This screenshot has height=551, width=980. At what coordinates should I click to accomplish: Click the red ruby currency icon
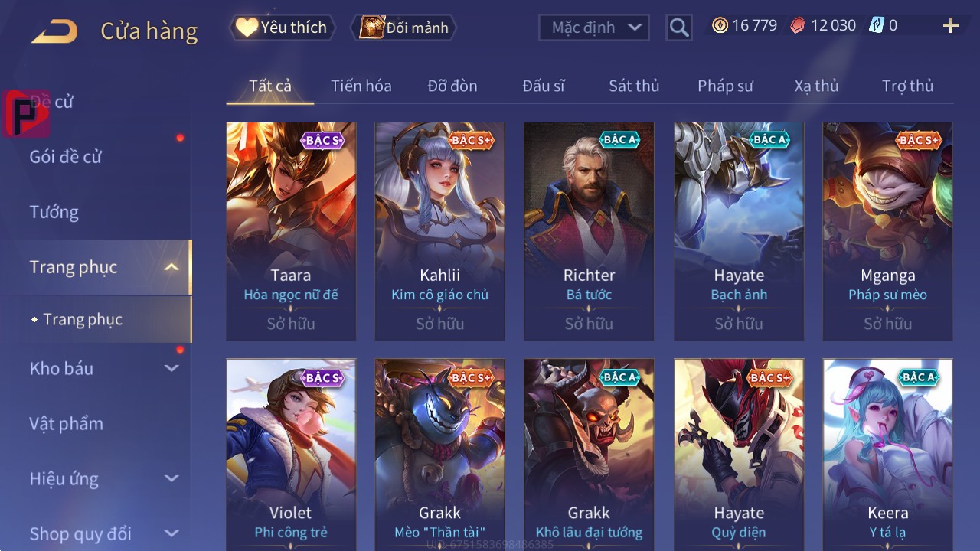click(798, 26)
